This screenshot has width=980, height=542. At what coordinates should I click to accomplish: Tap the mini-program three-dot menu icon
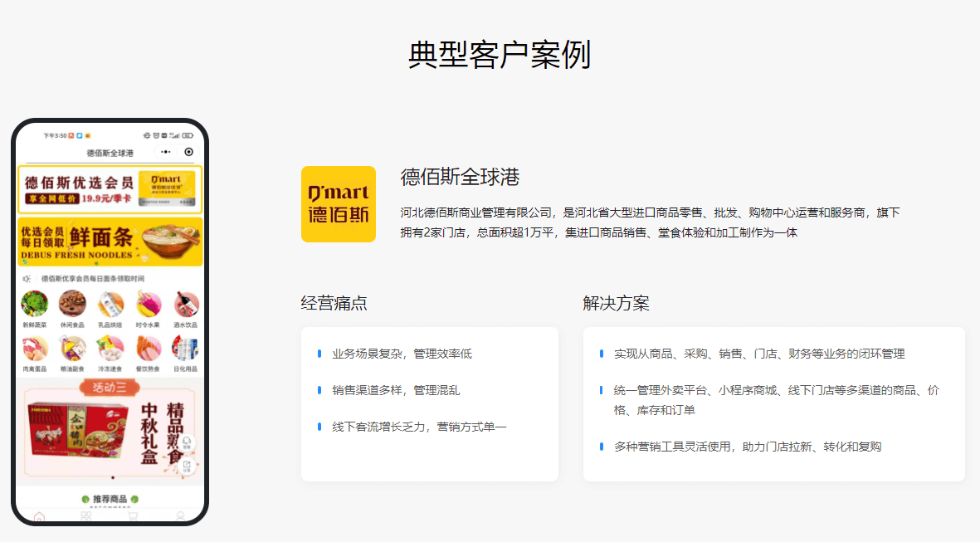click(x=166, y=152)
